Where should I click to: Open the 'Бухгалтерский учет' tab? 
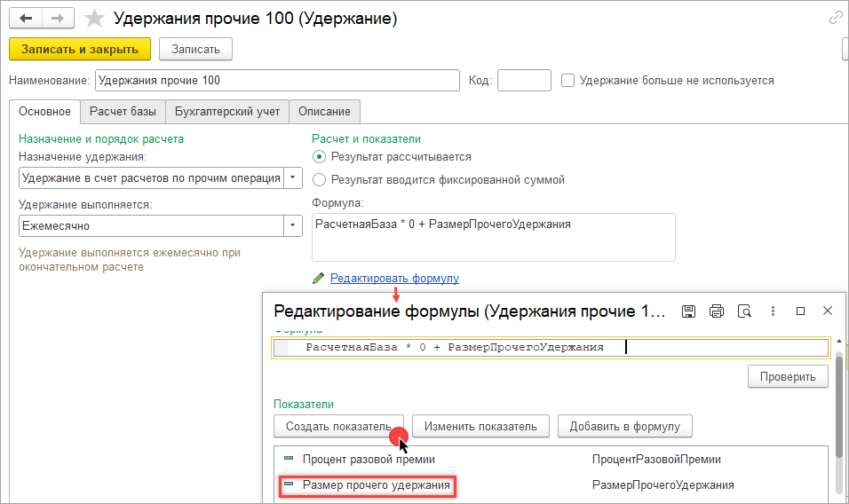(227, 112)
